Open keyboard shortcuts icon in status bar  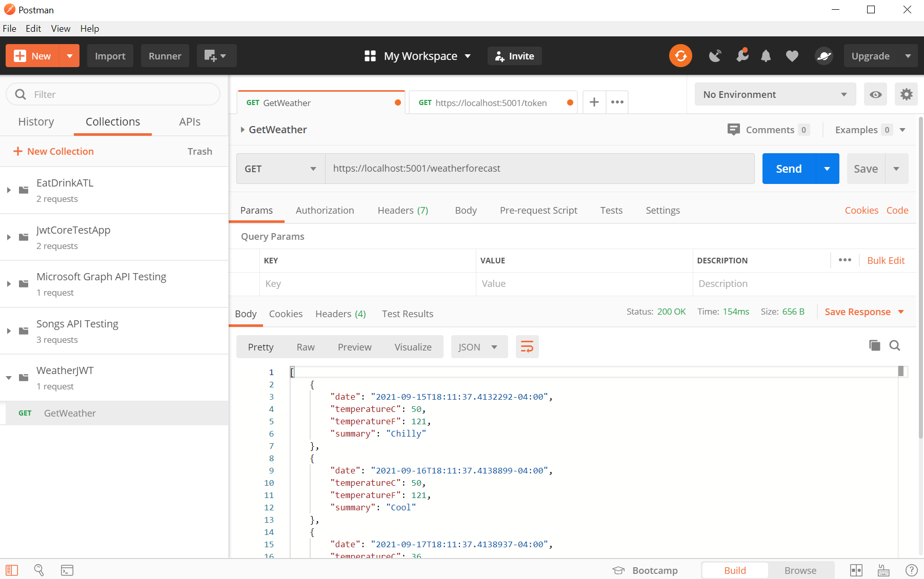[x=882, y=570]
